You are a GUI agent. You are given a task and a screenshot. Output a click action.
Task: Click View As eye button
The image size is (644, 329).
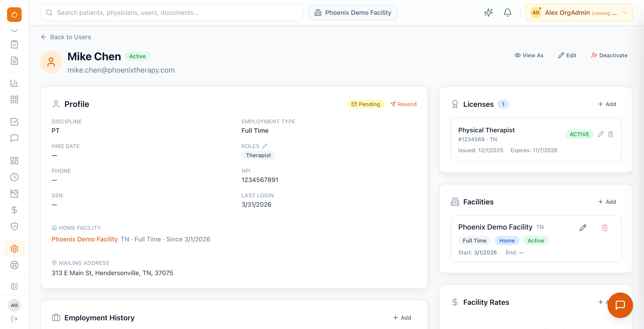pos(529,55)
